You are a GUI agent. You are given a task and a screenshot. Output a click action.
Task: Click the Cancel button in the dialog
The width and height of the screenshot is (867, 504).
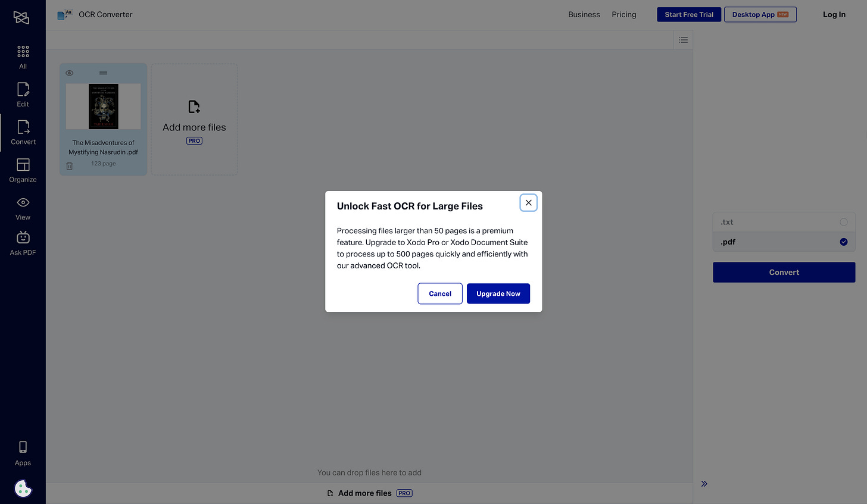click(x=440, y=293)
